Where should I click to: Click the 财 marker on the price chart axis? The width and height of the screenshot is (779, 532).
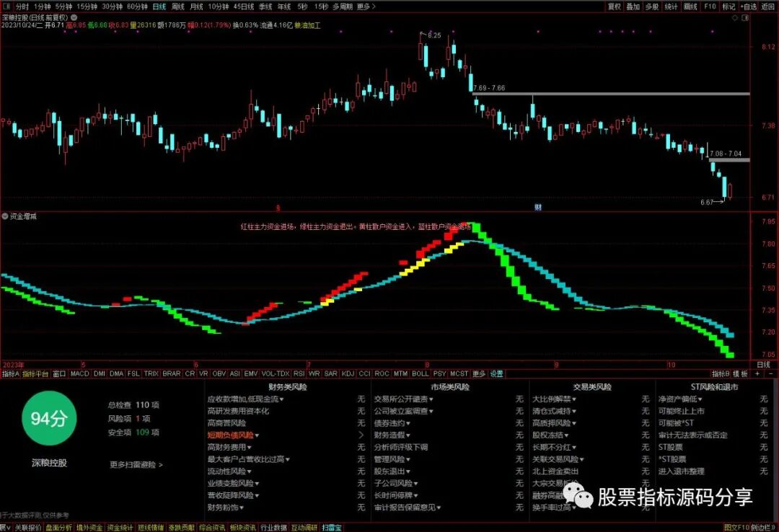537,207
